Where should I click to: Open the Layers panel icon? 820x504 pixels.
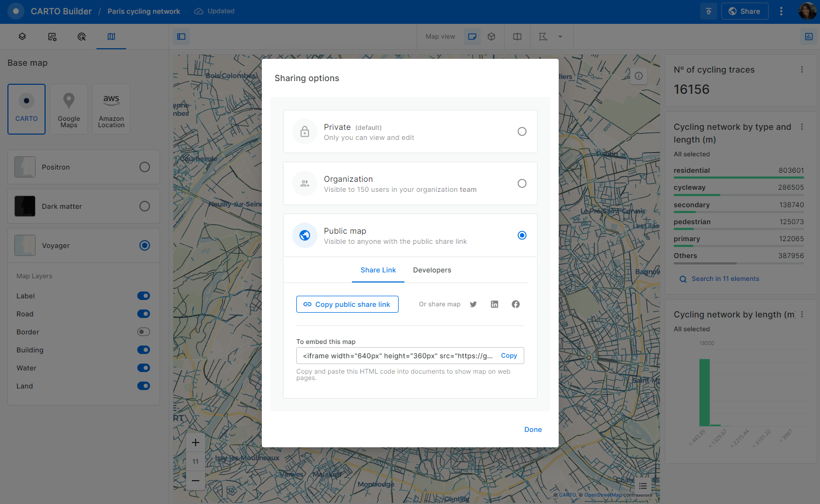[22, 37]
